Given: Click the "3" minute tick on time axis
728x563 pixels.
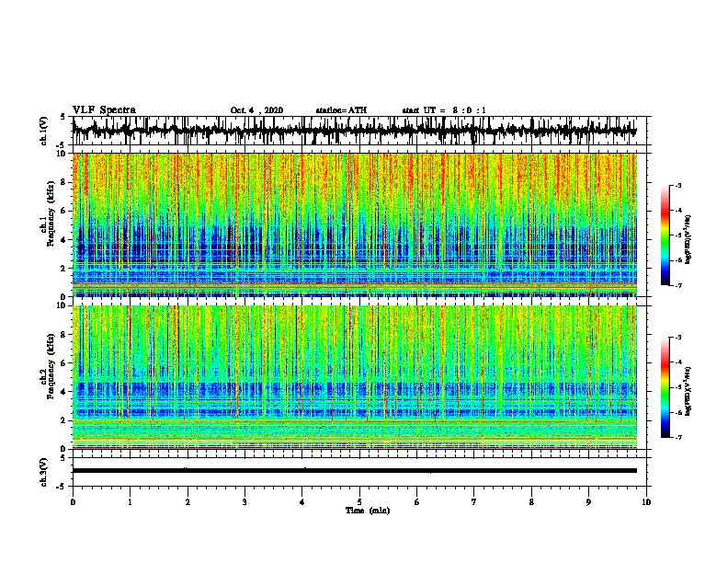Looking at the screenshot, I should pos(245,502).
